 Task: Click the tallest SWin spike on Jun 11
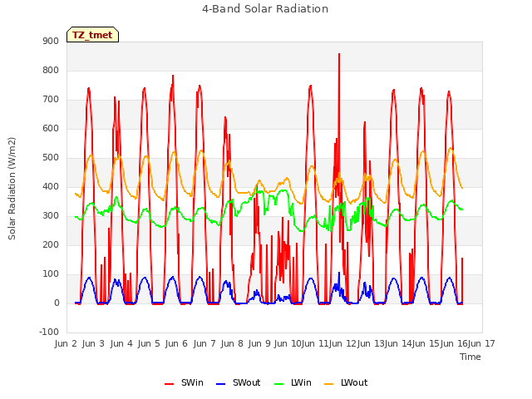(339, 54)
